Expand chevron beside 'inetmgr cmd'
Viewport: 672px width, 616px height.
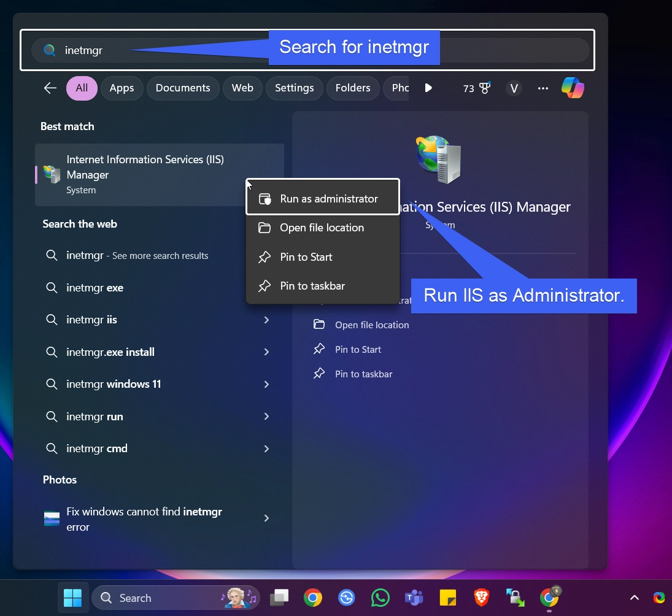[266, 449]
